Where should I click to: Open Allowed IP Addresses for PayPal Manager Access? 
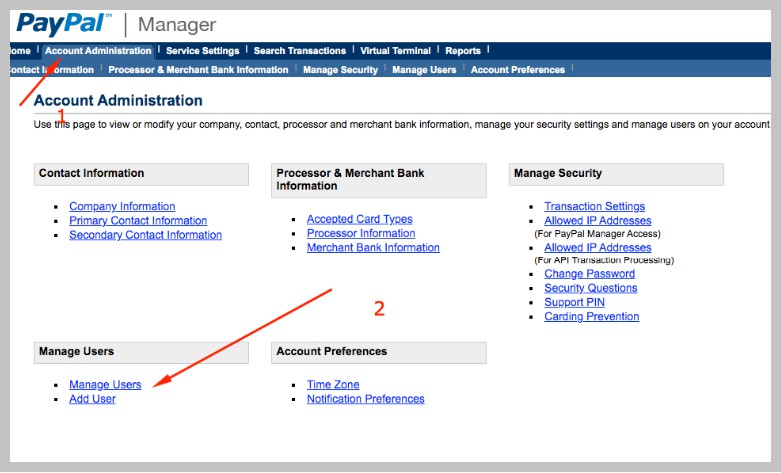click(597, 221)
